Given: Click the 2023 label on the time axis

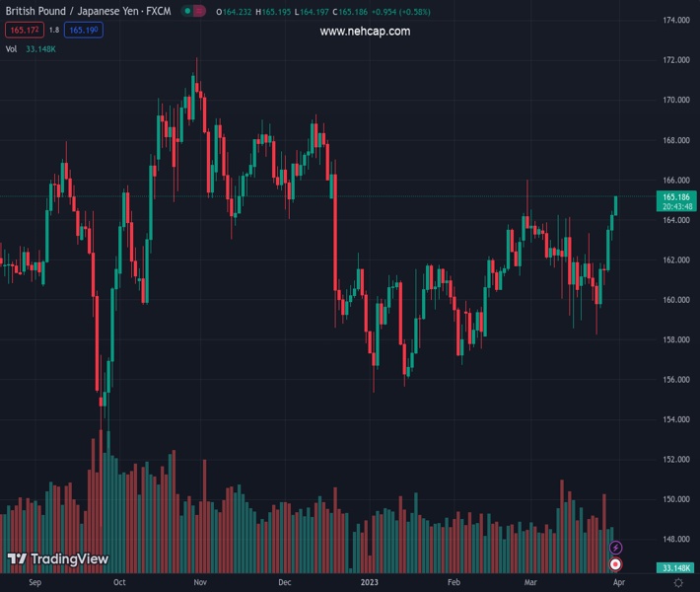Looking at the screenshot, I should coord(369,583).
